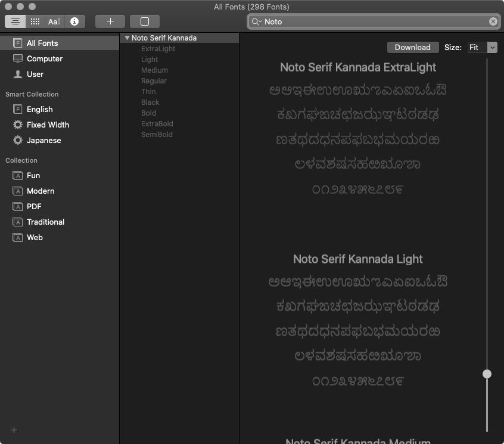Open the Size dropdown arrow
This screenshot has height=444, width=504.
(492, 47)
